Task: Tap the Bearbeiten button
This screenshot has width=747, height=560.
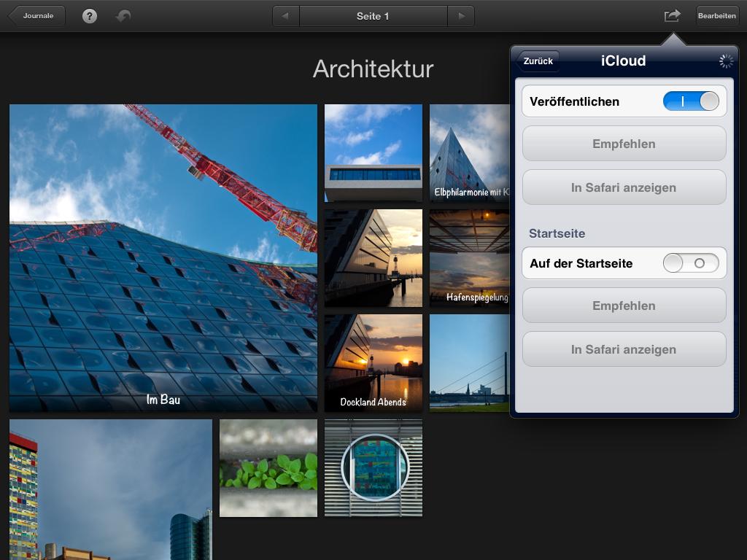Action: [717, 16]
